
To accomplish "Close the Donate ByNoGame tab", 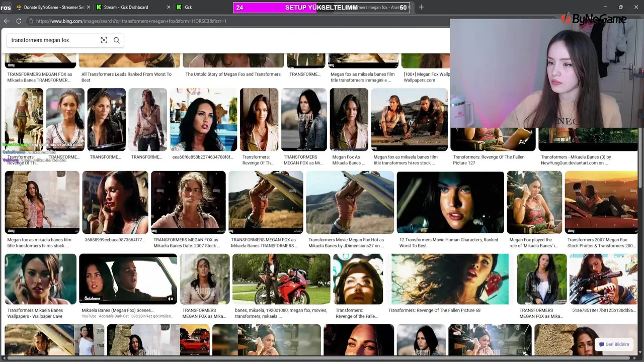I will tap(89, 7).
